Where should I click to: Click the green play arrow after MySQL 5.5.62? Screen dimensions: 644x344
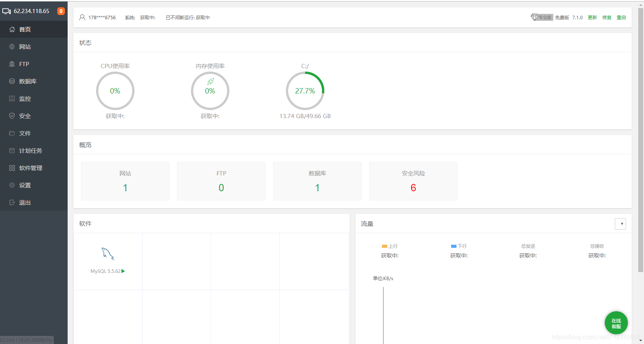click(123, 271)
